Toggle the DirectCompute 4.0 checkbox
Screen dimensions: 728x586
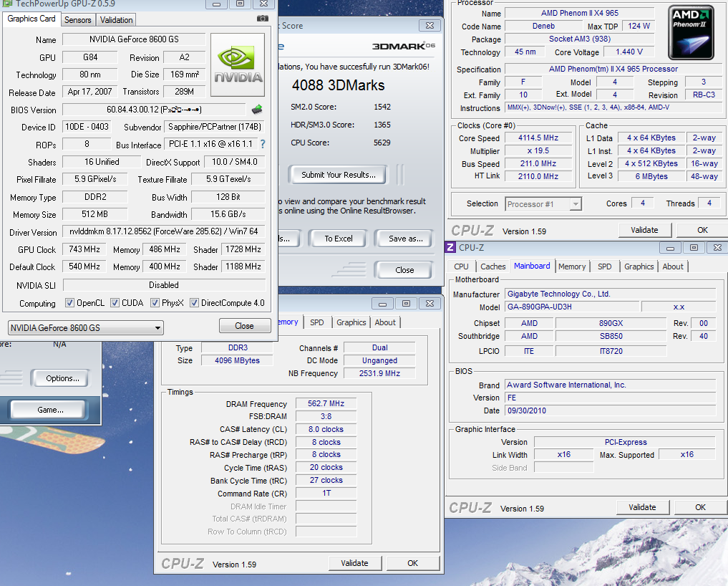coord(194,303)
